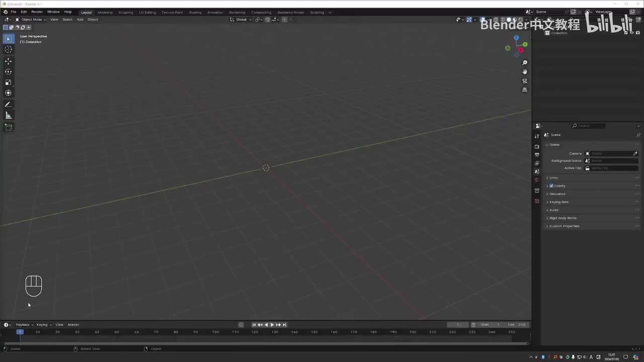Play the animation in reverse
Image resolution: width=644 pixels, height=362 pixels.
[266, 325]
